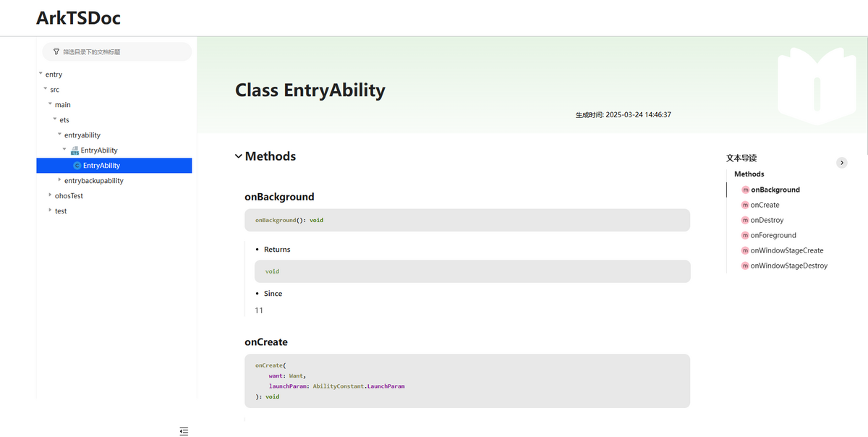Click the method icon next to onDestroy

coord(745,221)
